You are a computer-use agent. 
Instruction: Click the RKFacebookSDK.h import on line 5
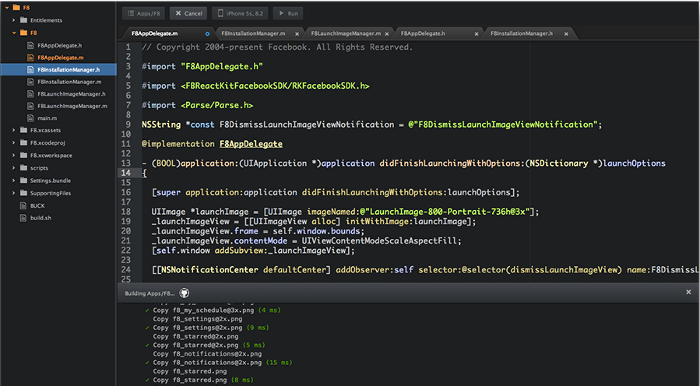tap(275, 86)
